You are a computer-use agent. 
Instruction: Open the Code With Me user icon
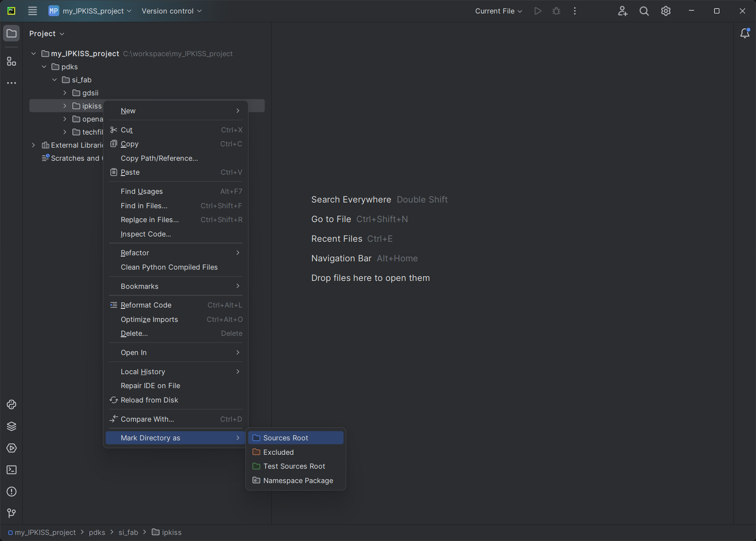[623, 11]
